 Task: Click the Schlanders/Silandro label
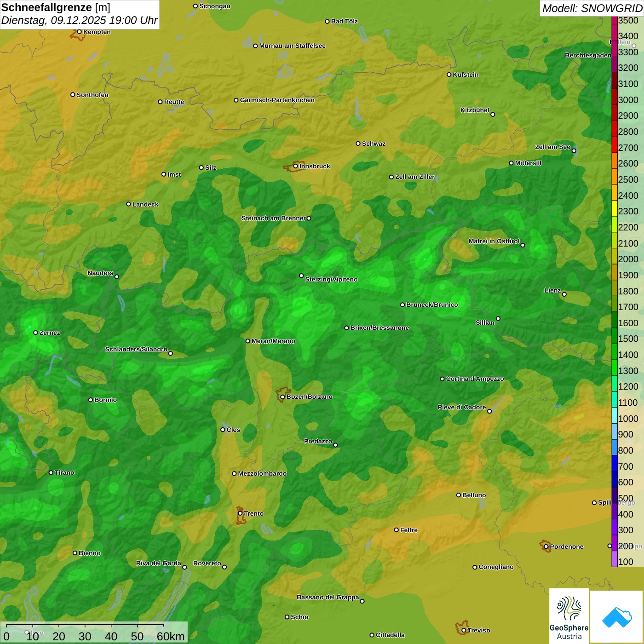pos(136,349)
